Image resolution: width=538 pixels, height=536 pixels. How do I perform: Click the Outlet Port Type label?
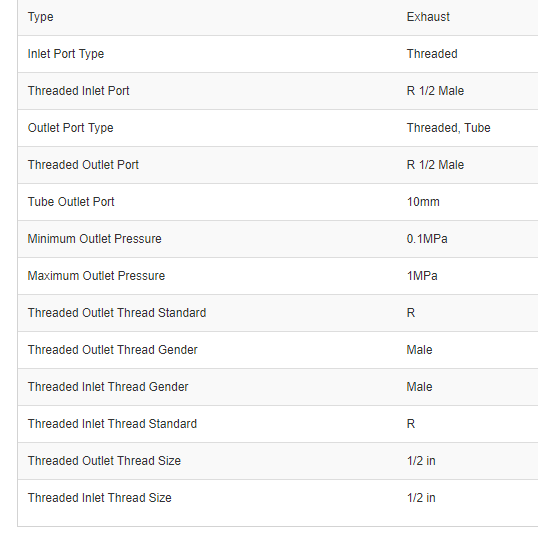tap(70, 128)
